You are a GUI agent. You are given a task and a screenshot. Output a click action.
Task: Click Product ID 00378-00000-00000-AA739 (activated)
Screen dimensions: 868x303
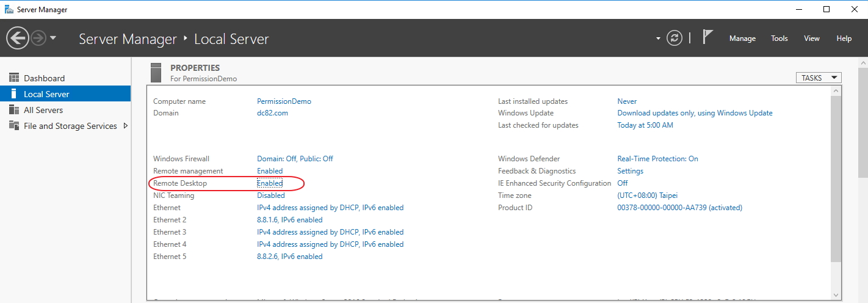(x=680, y=208)
